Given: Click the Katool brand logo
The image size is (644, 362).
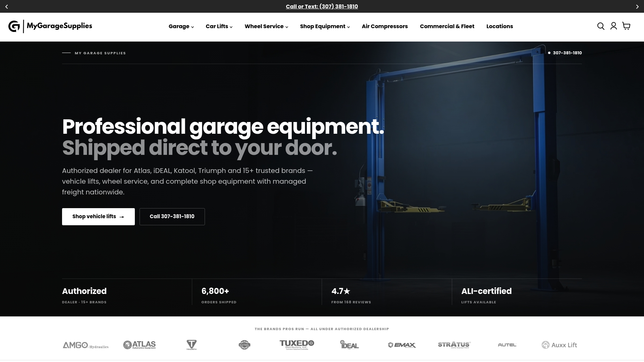Looking at the screenshot, I should [x=244, y=345].
